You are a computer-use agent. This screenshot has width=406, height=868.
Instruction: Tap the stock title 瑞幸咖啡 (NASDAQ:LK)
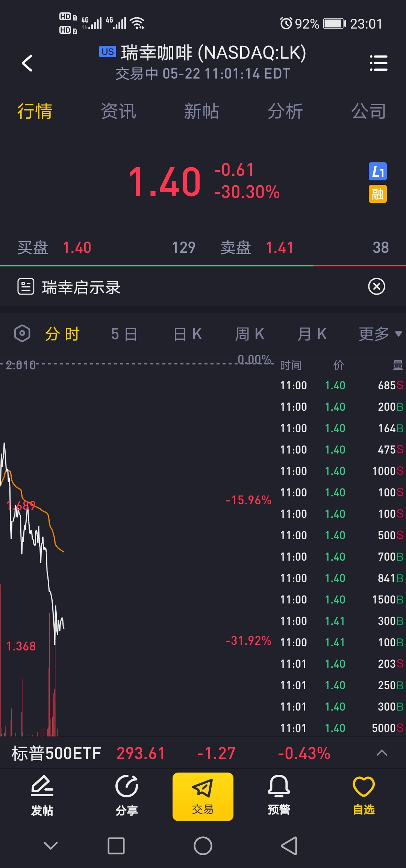(214, 53)
